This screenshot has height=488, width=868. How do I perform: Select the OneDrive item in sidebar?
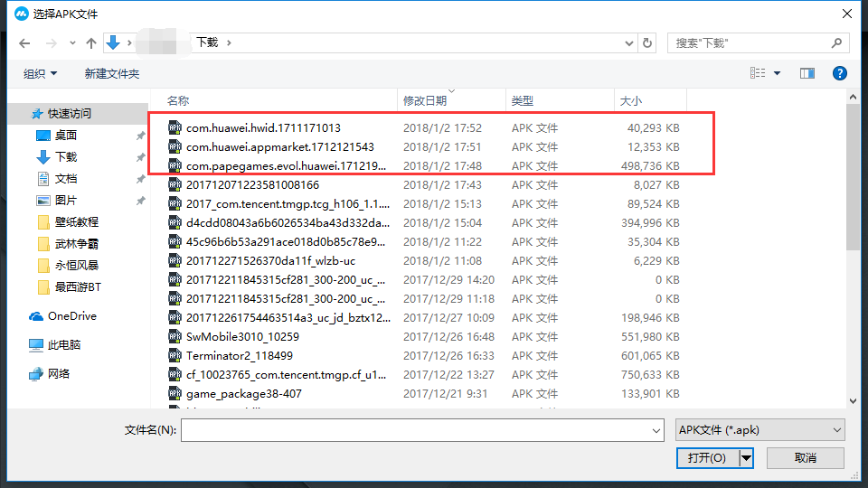[x=71, y=316]
